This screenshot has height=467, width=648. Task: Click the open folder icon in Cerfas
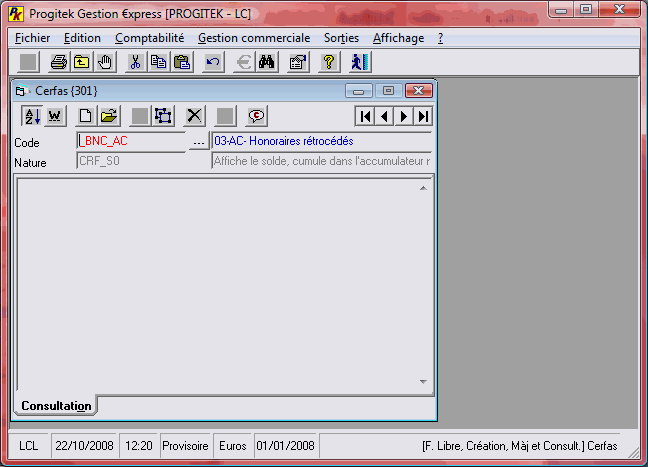109,116
